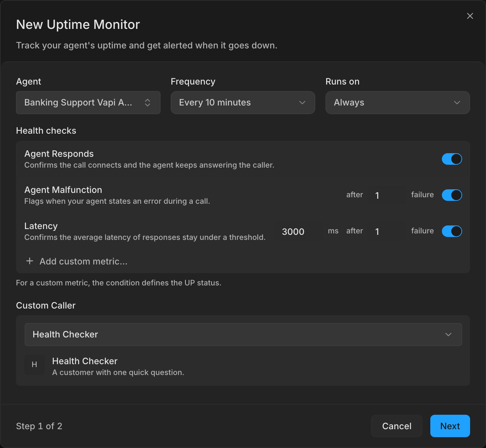Viewport: 486px width, 448px height.
Task: Open the Agent selector dropdown
Action: 88,103
